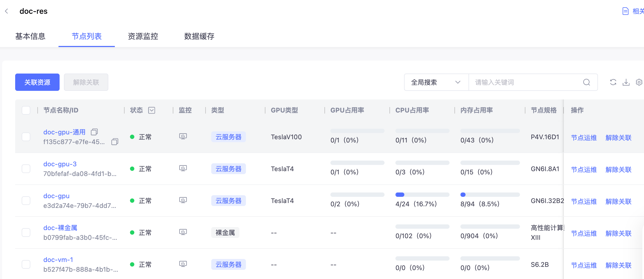Click the 4/24 CPU usage bar
The height and width of the screenshot is (279, 644).
422,195
